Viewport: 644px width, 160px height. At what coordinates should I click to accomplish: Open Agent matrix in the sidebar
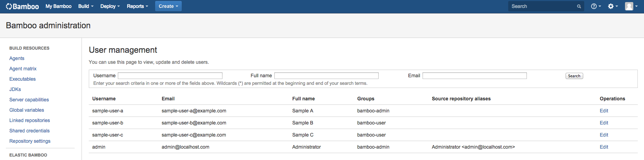pyautogui.click(x=23, y=69)
